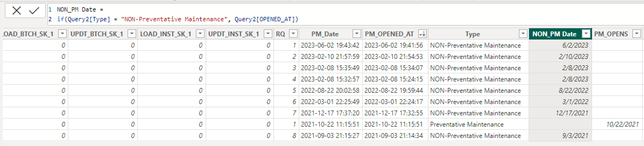This screenshot has height=146, width=644.
Task: Open PM_OPENS column filter dropdown
Action: click(637, 34)
